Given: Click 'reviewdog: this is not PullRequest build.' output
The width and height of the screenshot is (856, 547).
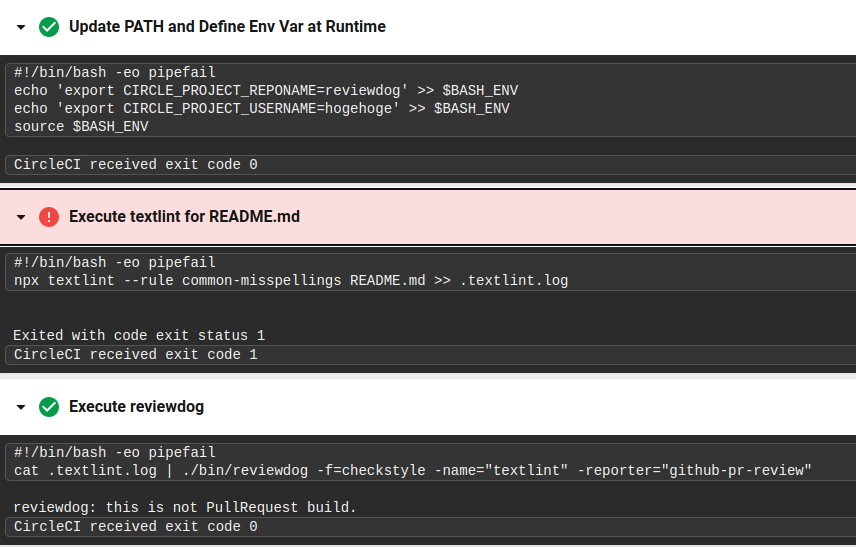Looking at the screenshot, I should pos(185,507).
